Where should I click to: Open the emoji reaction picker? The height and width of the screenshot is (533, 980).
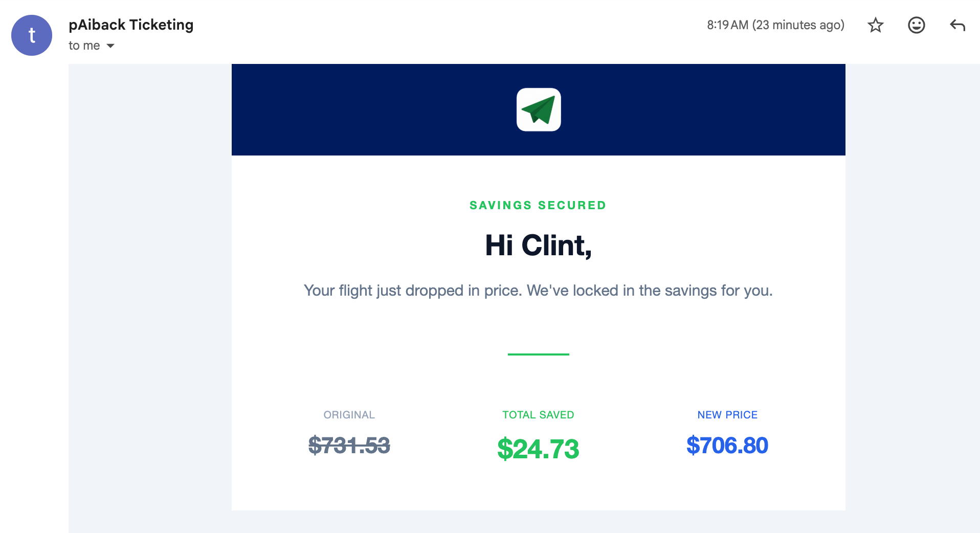pos(916,25)
